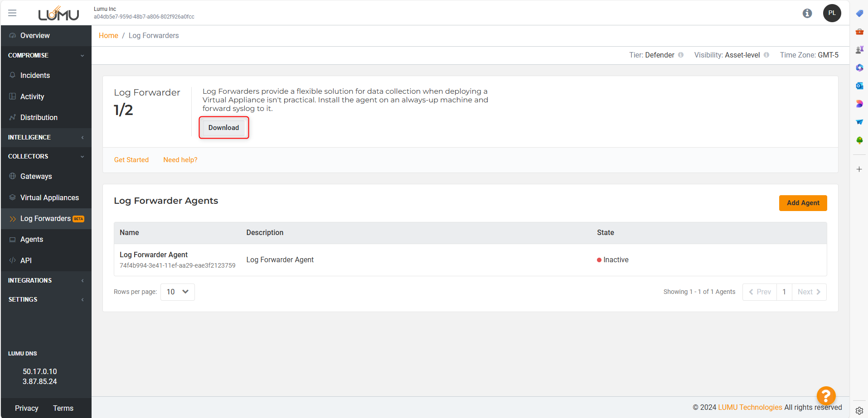Click the info icon in top header
This screenshot has height=418, width=868.
coord(807,13)
